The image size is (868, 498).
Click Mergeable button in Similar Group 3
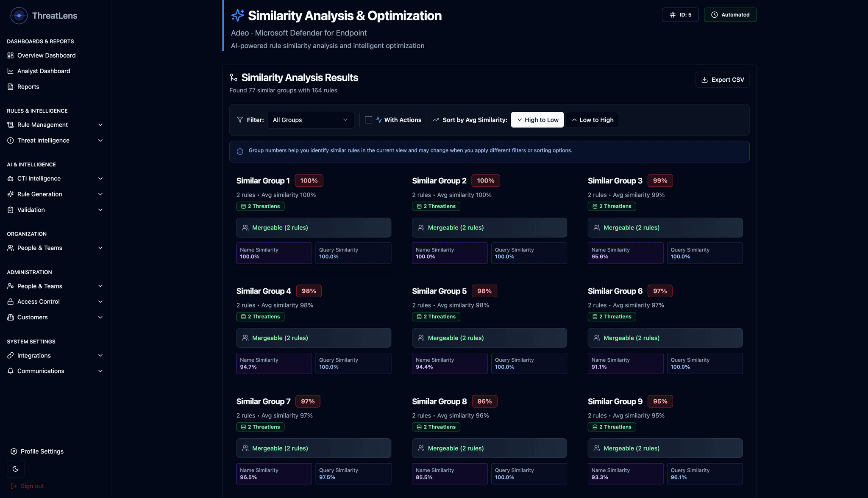point(665,228)
